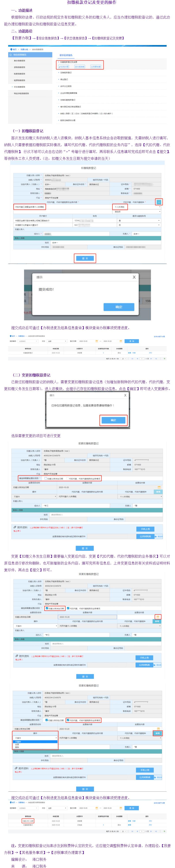Viewport: 175px width, 868px height.
Task: Expand 是否为缴税账号 dropdown for 中国农业银行 row
Action: [x=159, y=220]
